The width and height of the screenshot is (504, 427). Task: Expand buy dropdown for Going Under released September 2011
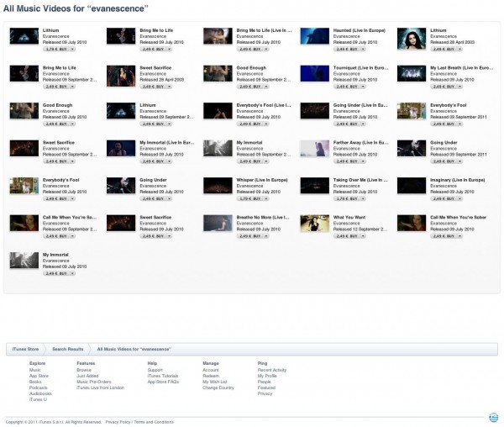click(460, 161)
